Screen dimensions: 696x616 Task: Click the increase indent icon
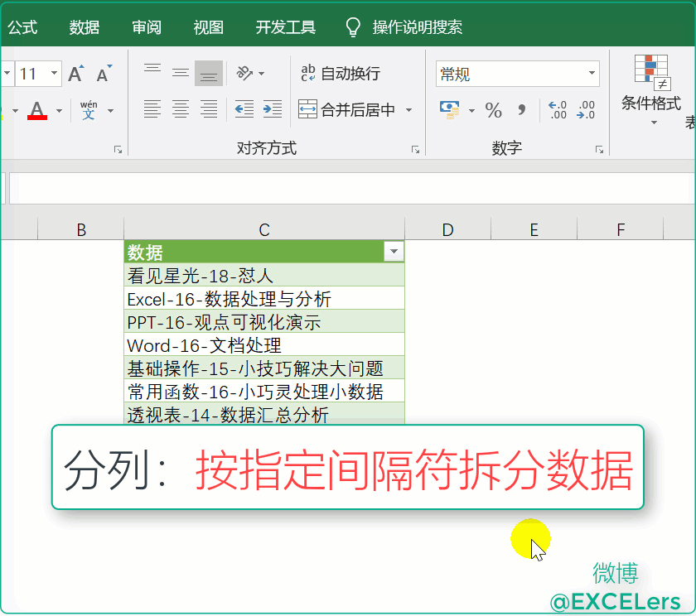(x=272, y=108)
